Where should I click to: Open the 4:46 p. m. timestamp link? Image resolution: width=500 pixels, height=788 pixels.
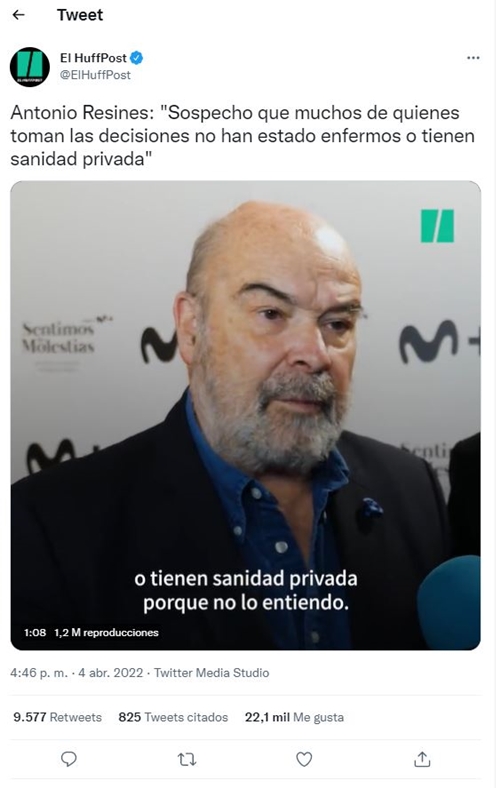39,672
